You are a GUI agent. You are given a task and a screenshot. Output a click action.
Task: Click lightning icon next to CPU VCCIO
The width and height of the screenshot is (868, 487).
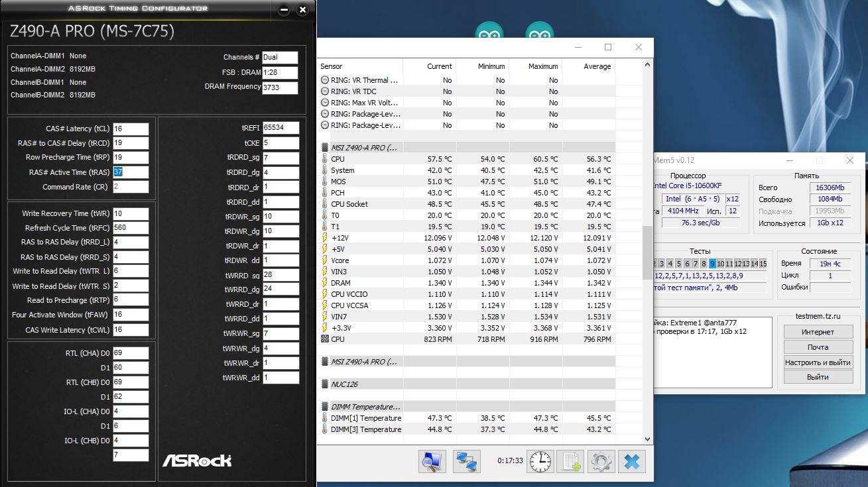coord(325,294)
